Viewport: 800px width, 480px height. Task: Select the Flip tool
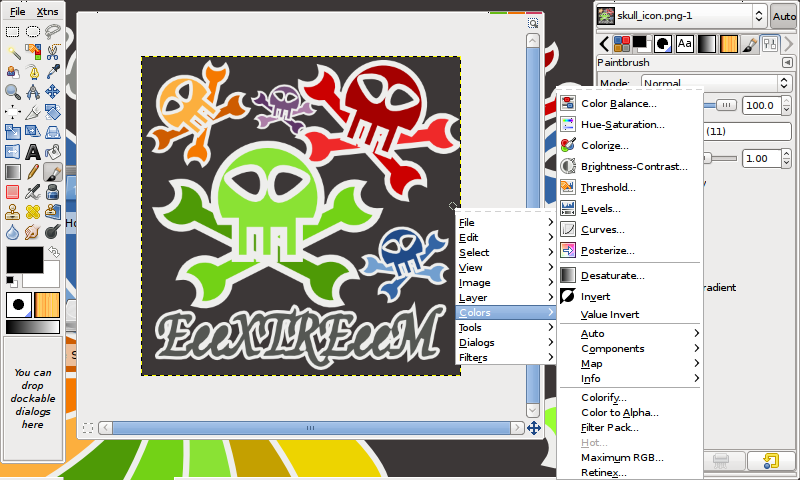click(x=12, y=151)
